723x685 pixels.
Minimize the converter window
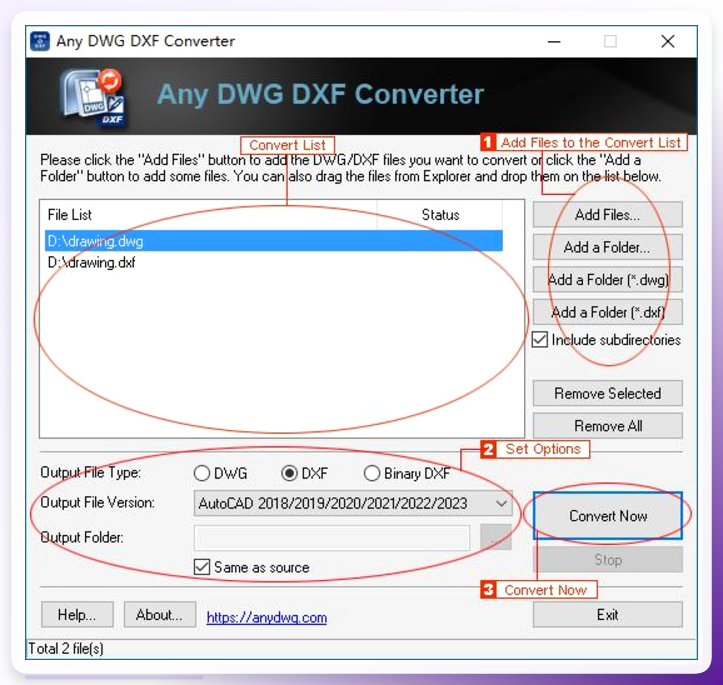[554, 41]
